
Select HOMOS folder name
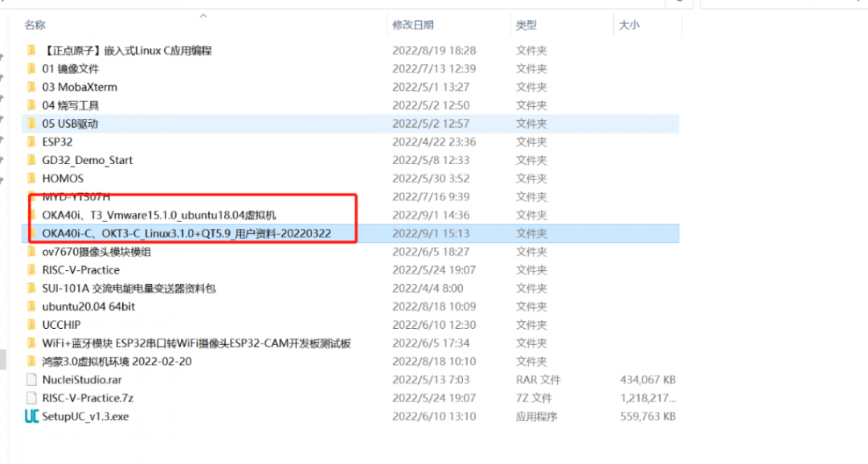click(x=63, y=179)
